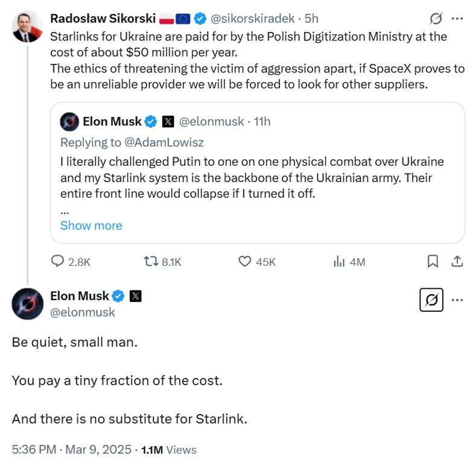This screenshot has height=463, width=476.
Task: Bookmark Radosław Sikorski's post
Action: pyautogui.click(x=433, y=261)
